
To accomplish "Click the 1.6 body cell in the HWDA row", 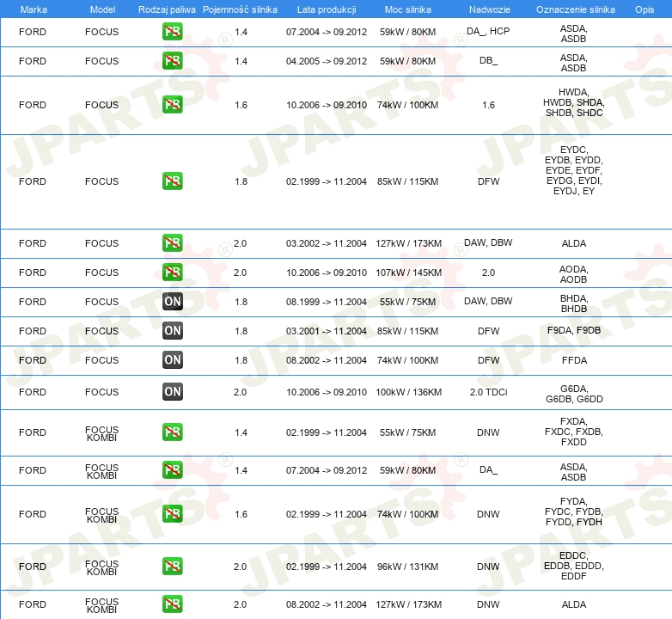I will (x=489, y=105).
